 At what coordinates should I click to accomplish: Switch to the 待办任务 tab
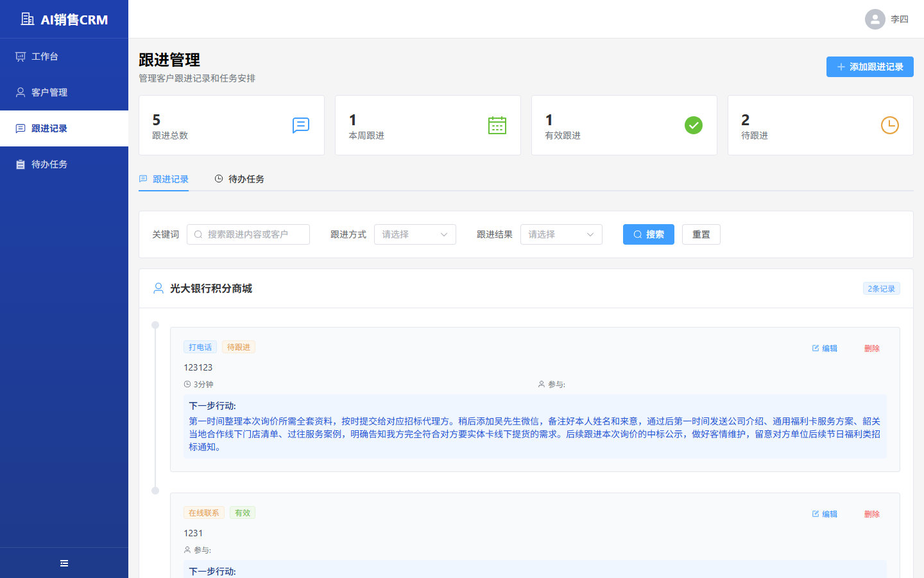[239, 179]
